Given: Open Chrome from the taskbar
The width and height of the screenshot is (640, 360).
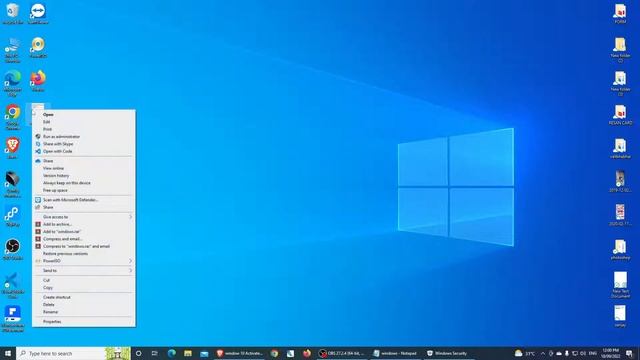Looking at the screenshot, I should [274, 353].
